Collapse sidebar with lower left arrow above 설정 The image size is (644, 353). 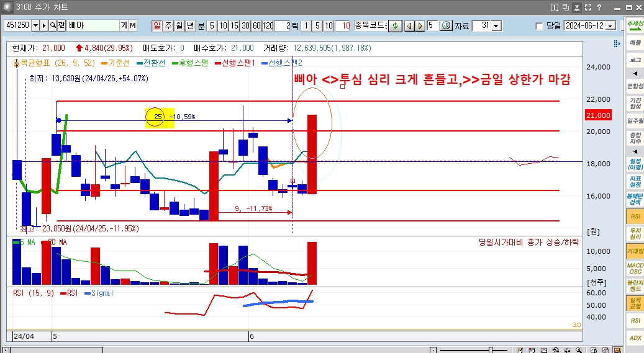click(x=635, y=151)
